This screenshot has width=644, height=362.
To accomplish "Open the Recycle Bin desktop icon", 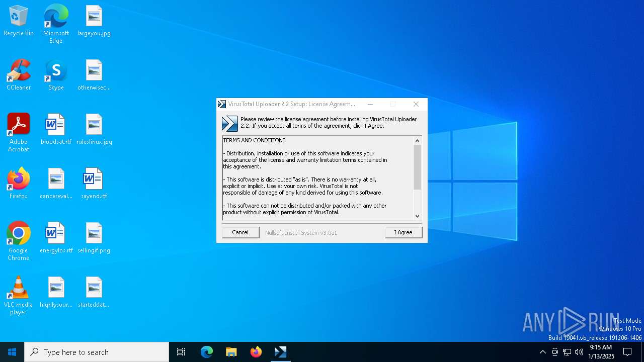I will (x=19, y=21).
